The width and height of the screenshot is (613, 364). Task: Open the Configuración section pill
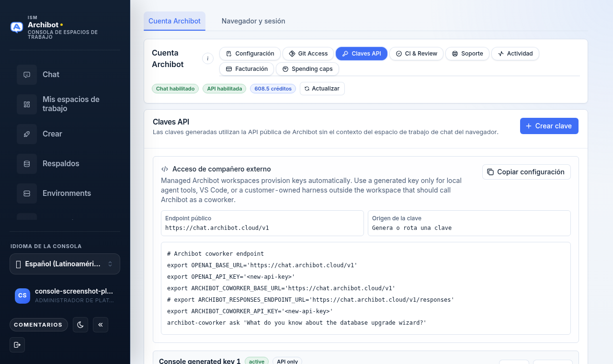(250, 54)
